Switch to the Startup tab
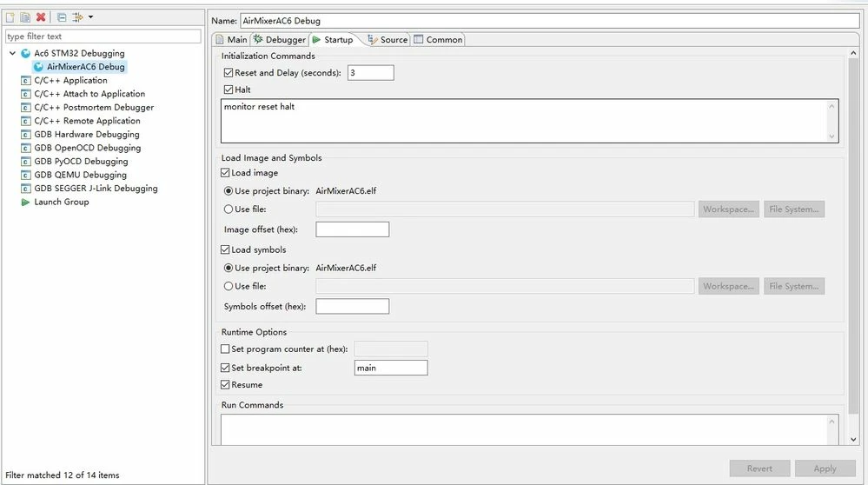Screen dimensions: 868x485 [333, 40]
